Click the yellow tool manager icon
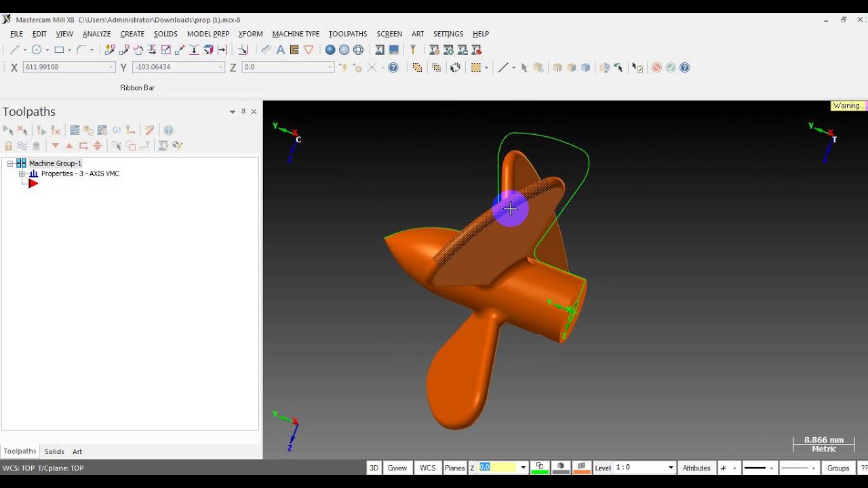 click(x=412, y=49)
